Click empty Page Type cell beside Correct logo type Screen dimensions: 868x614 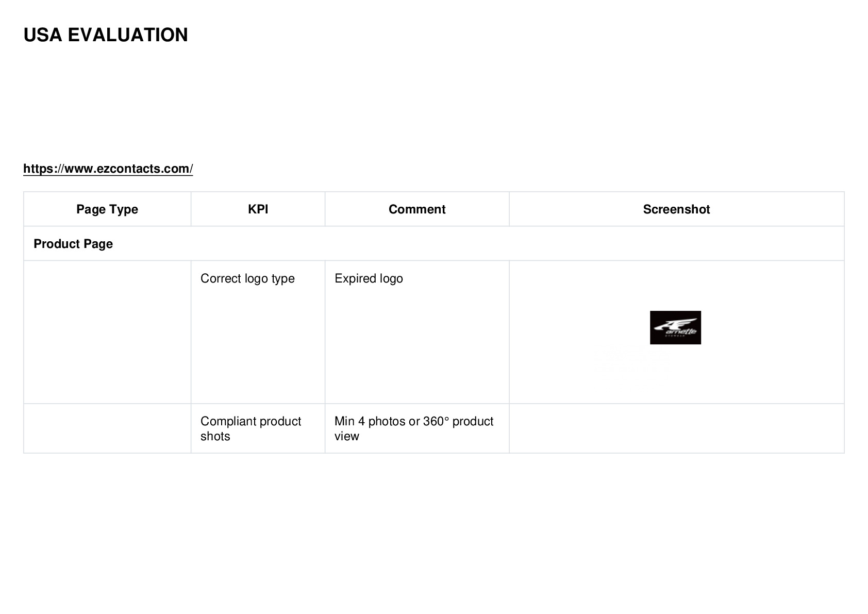point(107,332)
